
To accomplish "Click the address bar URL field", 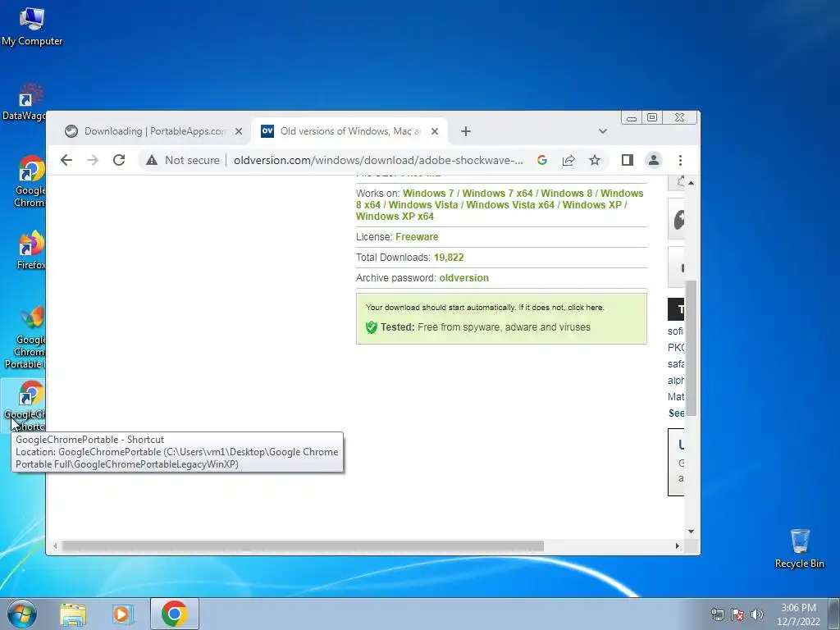I will point(378,160).
